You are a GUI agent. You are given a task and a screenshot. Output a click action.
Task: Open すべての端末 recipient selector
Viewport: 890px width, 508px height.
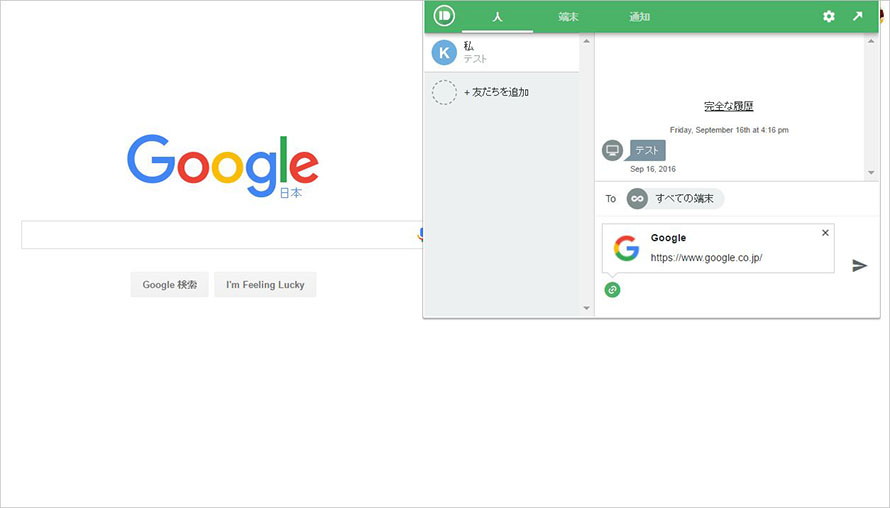[x=675, y=199]
